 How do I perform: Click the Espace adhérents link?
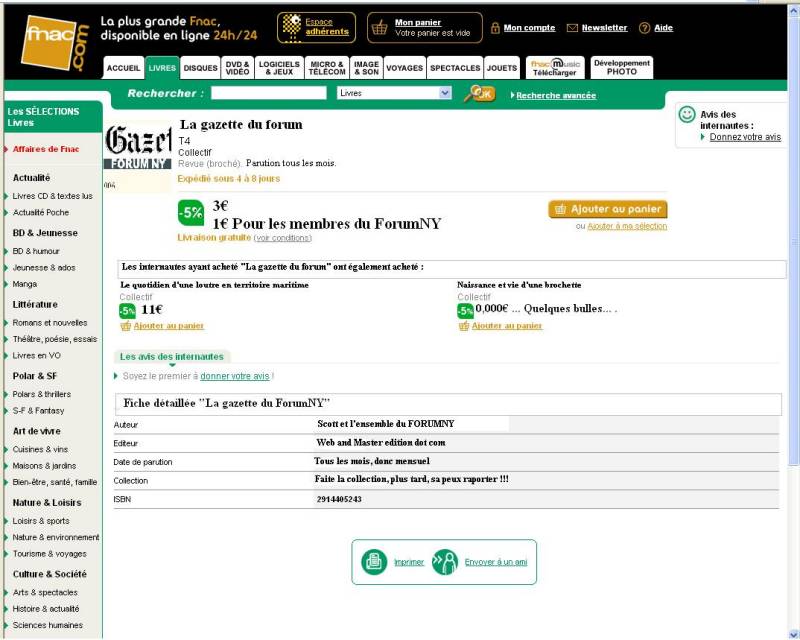pos(327,27)
